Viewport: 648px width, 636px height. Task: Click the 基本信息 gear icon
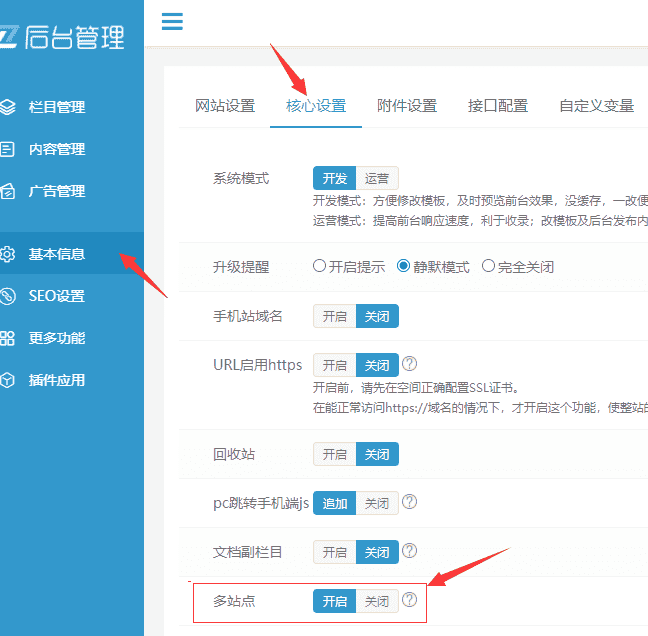(7, 254)
